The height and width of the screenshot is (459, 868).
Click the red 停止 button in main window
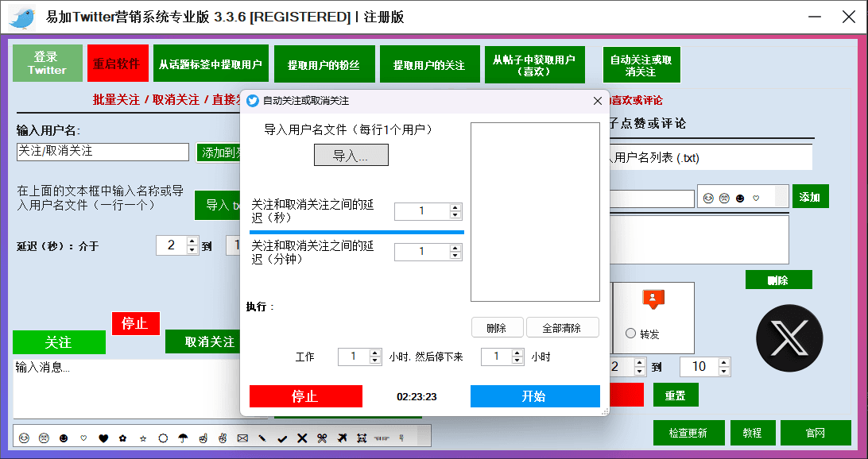[136, 323]
